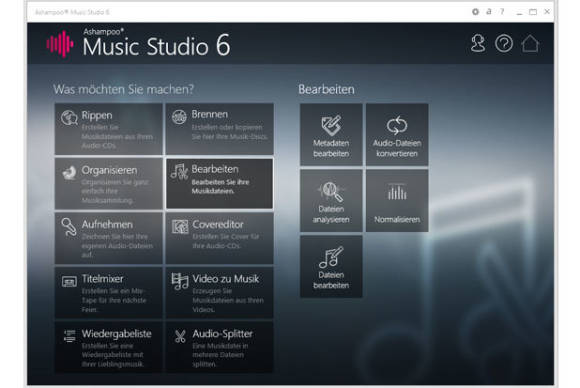The image size is (580, 388).
Task: Close the Music Studio window
Action: point(547,12)
